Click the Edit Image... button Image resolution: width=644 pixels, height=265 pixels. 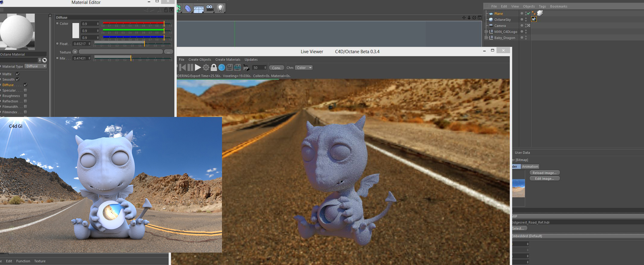click(x=544, y=179)
